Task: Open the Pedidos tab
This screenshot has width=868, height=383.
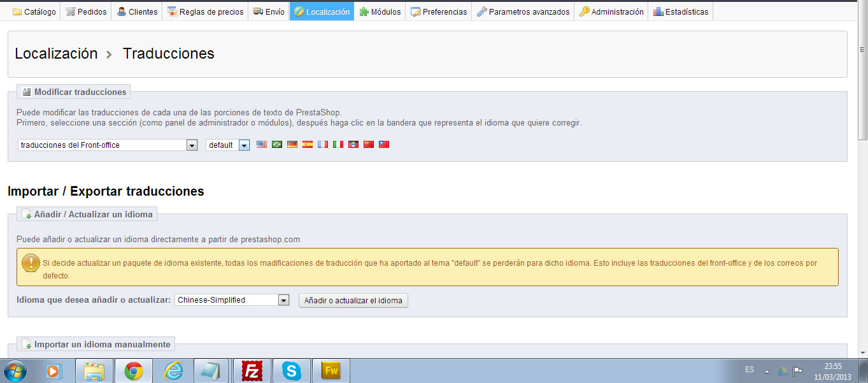Action: (x=86, y=11)
